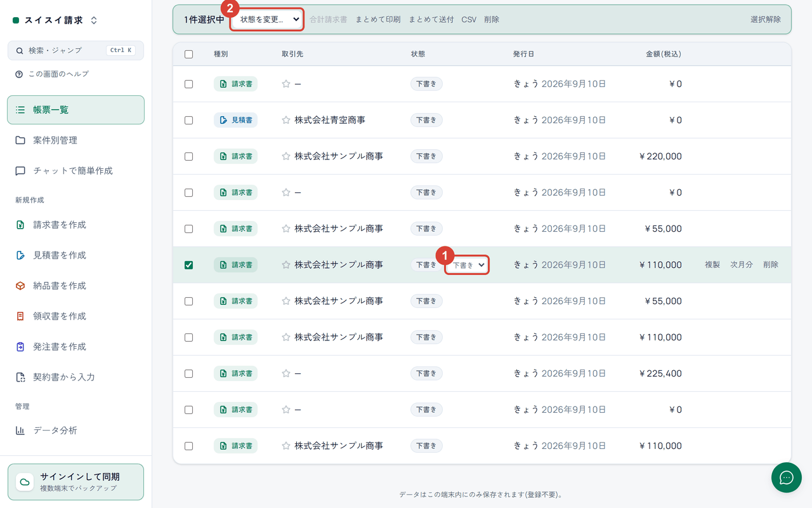Check the box for the ¥225,400 invoice
Viewport: 812px width, 508px height.
[188, 373]
